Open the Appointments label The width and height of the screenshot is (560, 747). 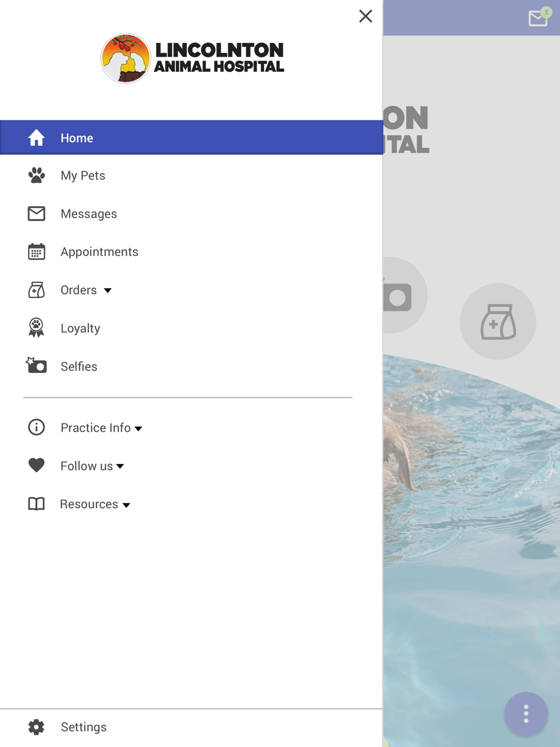click(x=99, y=252)
